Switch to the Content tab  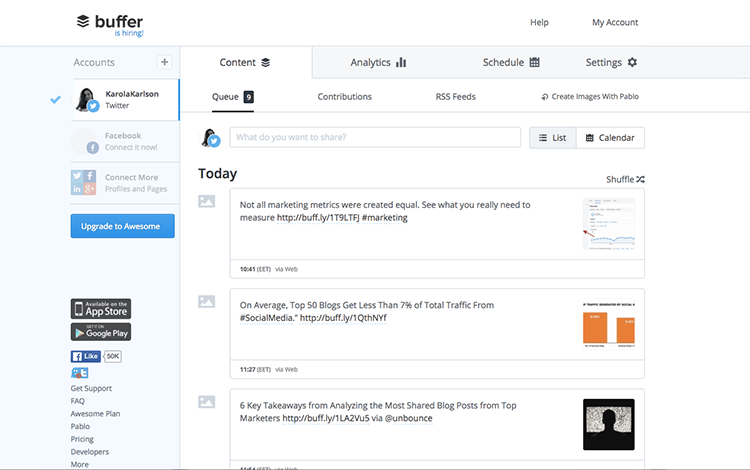(246, 63)
